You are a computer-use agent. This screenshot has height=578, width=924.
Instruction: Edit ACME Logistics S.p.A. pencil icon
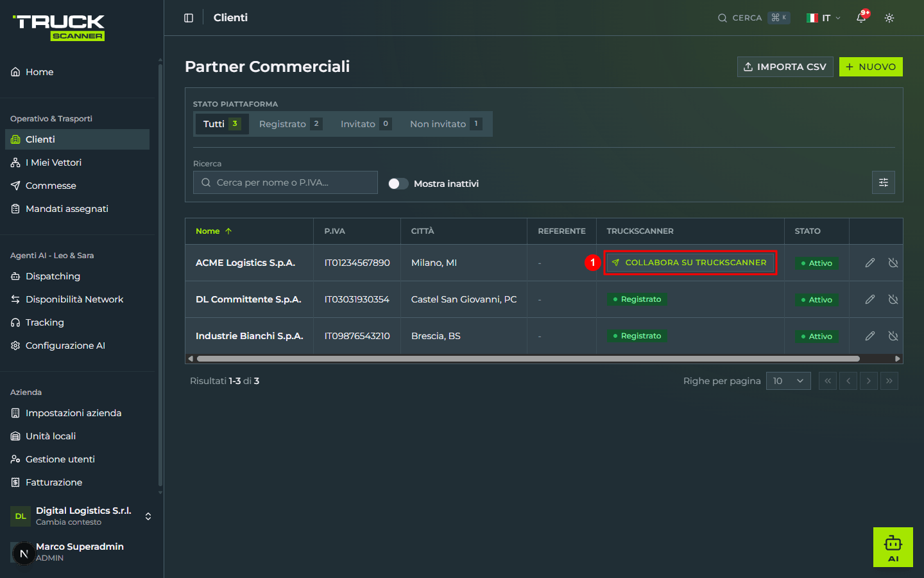pos(870,263)
